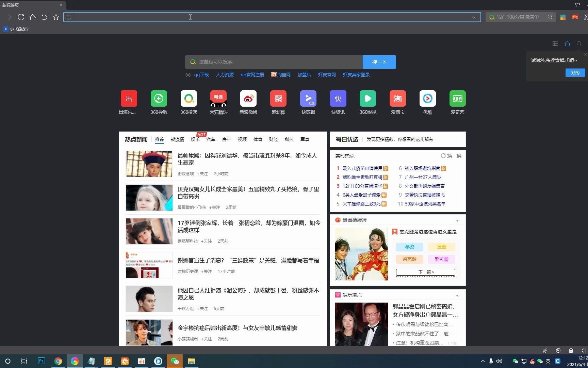This screenshot has height=368, width=588.
Task: Show hidden system tray icons chevron
Action: tap(483, 361)
